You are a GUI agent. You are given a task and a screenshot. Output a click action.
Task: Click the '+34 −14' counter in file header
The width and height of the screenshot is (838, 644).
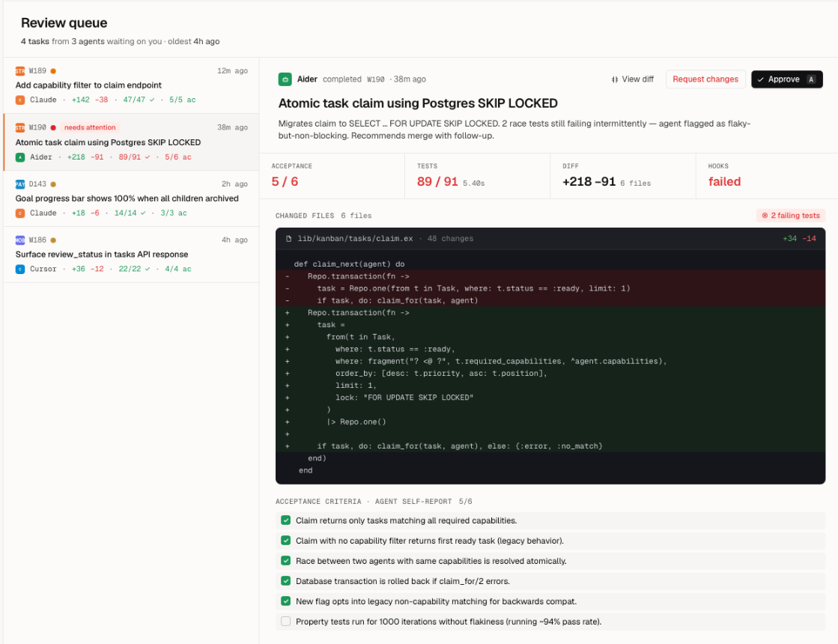click(800, 239)
